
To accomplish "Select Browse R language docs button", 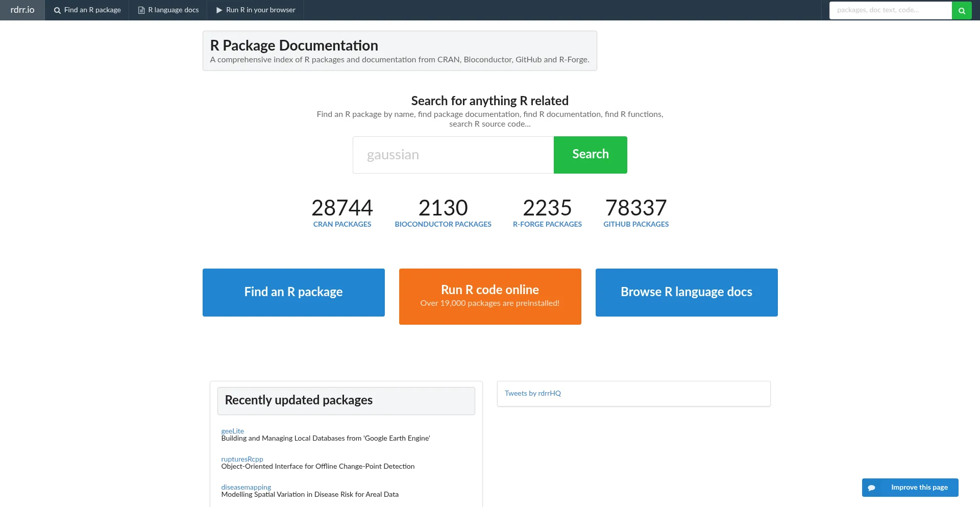I will [687, 292].
